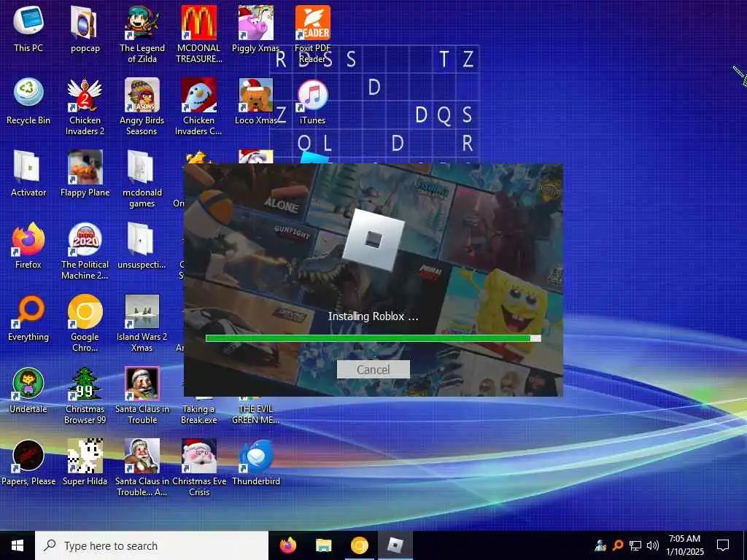The width and height of the screenshot is (747, 560).
Task: Click the Type here to search box
Action: (152, 545)
